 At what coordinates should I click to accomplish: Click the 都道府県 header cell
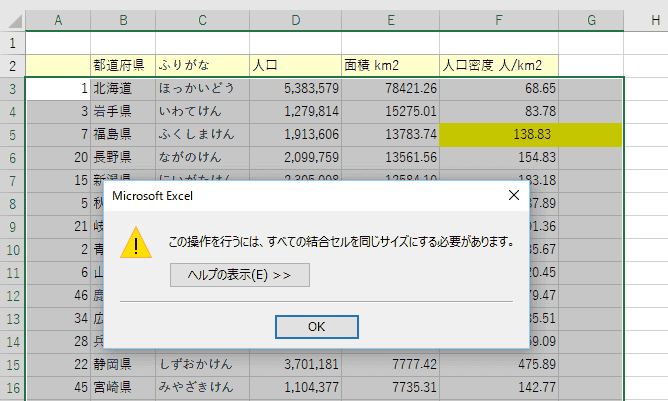(123, 66)
